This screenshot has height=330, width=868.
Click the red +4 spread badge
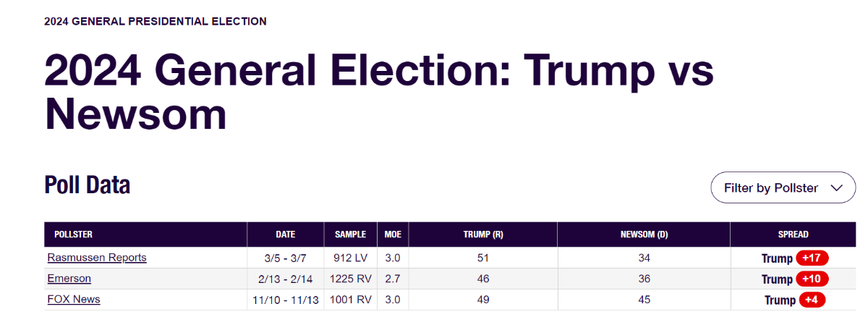tap(812, 300)
